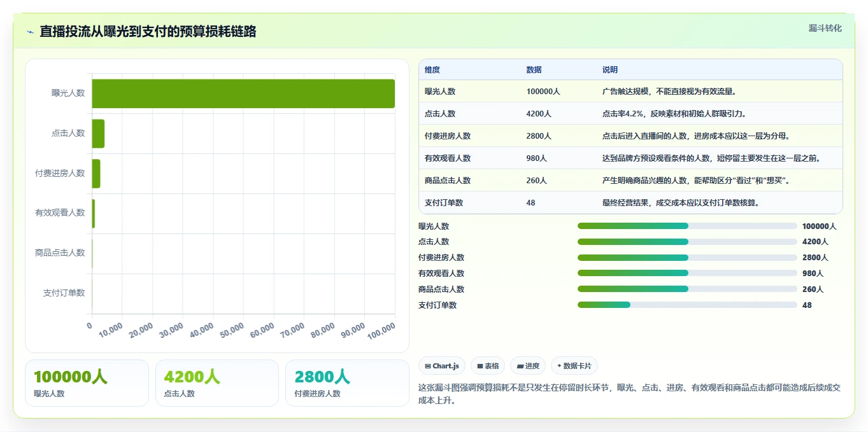868x432 pixels.
Task: Click chart axis label 50,000
Action: point(231,330)
